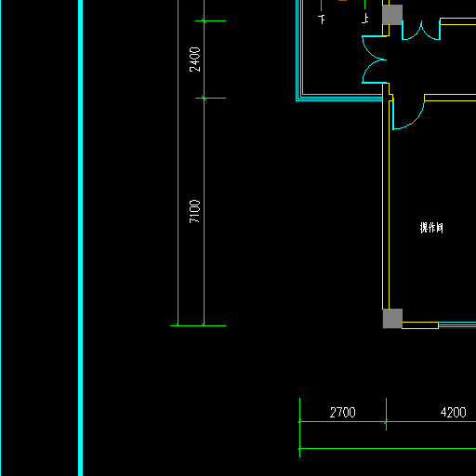The height and width of the screenshot is (476, 476).
Task: Select the thick cyan vertical border line
Action: [80, 238]
